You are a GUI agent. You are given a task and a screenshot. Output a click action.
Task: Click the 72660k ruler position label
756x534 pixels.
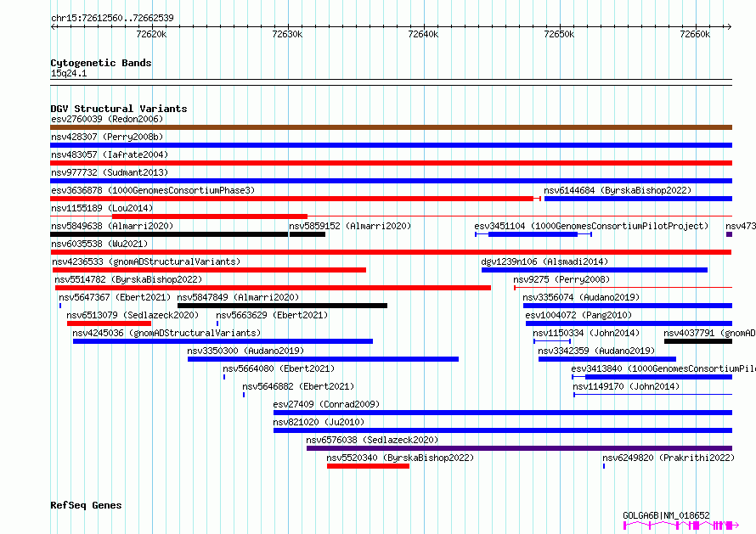pos(695,34)
